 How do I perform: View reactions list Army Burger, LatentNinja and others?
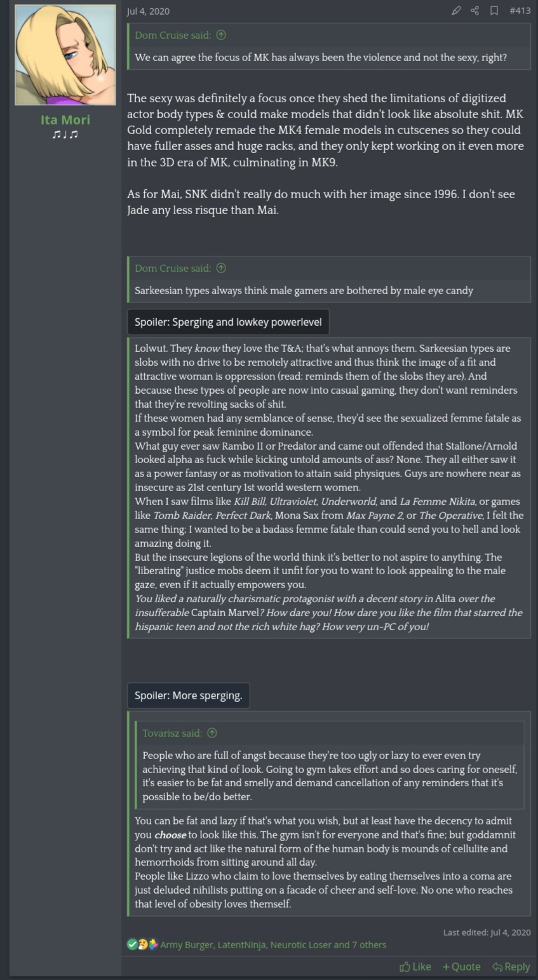(273, 944)
